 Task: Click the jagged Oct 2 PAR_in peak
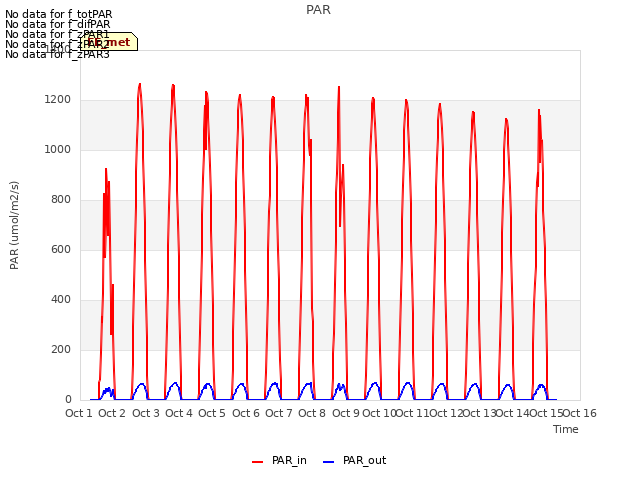(x=106, y=169)
